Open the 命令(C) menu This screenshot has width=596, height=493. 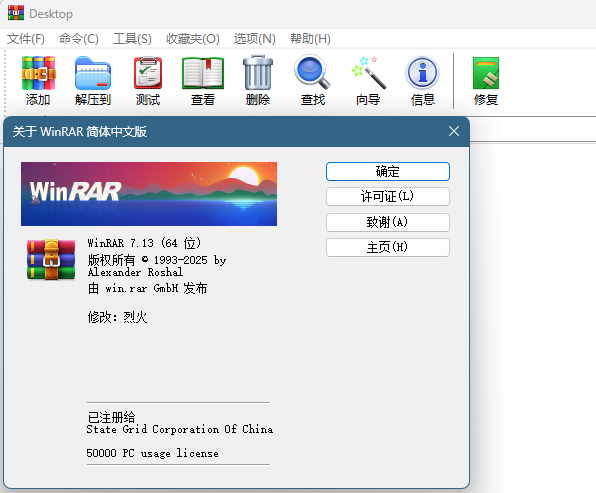pyautogui.click(x=79, y=39)
